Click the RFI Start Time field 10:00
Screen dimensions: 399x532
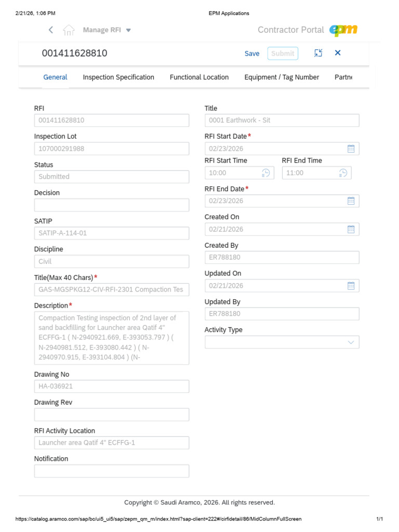(x=239, y=173)
